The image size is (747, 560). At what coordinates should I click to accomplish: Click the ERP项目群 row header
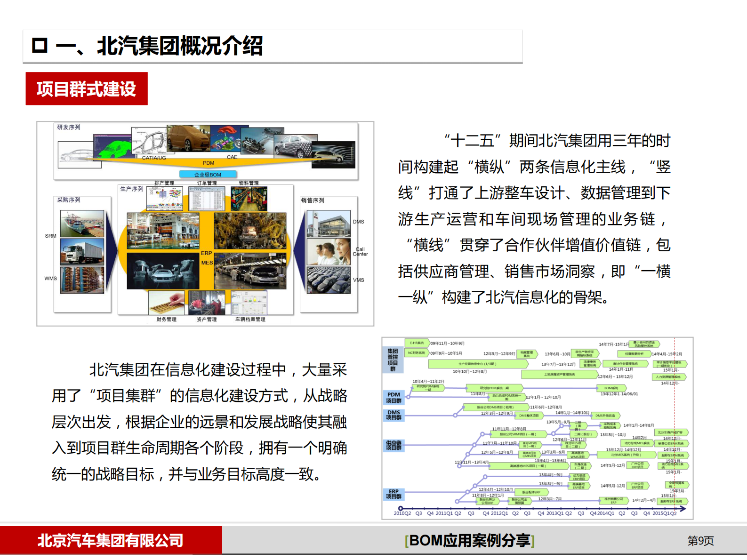point(394,494)
